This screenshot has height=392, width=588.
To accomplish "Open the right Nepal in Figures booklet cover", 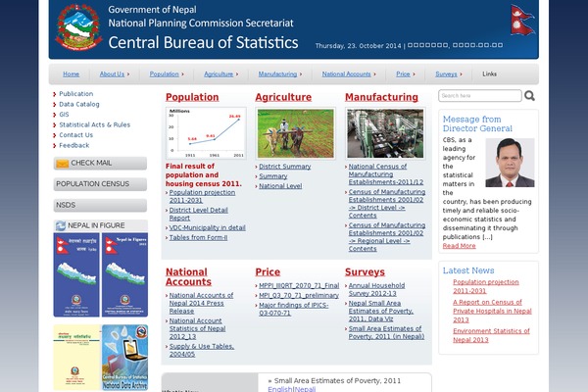I will (x=124, y=274).
